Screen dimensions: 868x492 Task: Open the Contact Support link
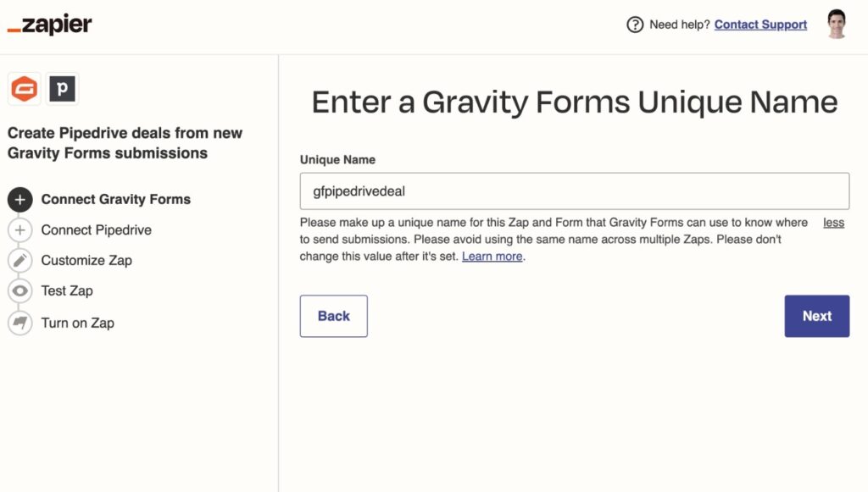[x=760, y=25]
